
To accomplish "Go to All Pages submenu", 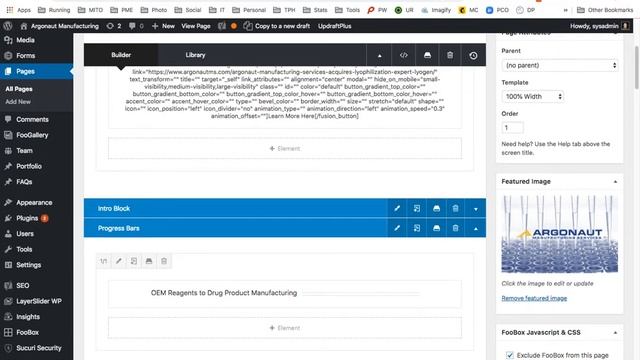I will pyautogui.click(x=19, y=89).
